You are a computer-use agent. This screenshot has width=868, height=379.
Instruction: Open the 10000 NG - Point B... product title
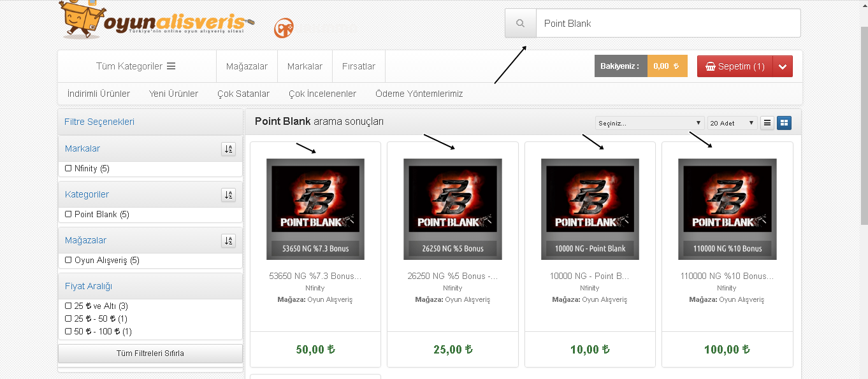(590, 276)
